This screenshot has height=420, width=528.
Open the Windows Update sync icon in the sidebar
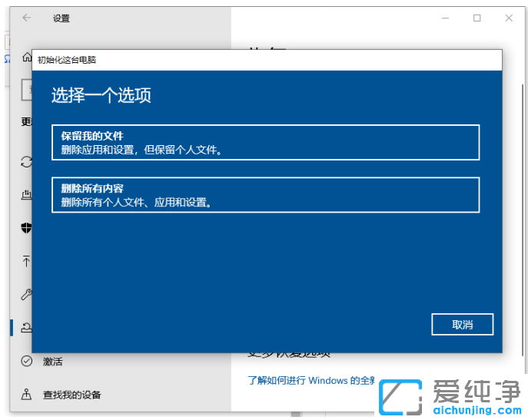(x=27, y=162)
